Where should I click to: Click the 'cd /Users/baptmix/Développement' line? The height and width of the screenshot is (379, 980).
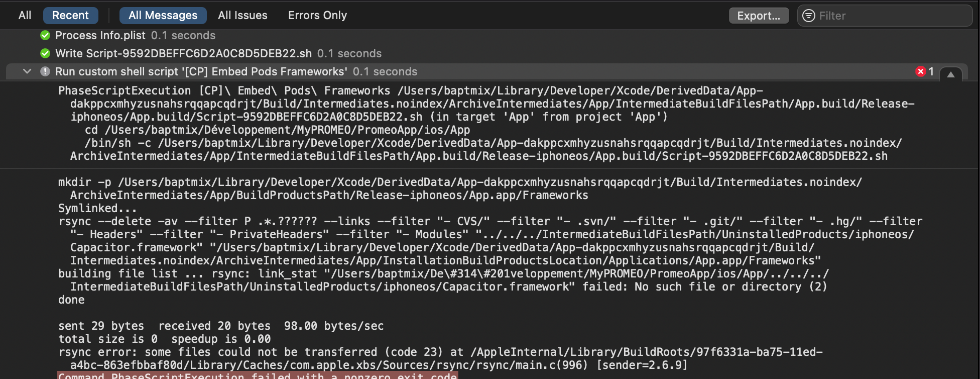point(277,130)
